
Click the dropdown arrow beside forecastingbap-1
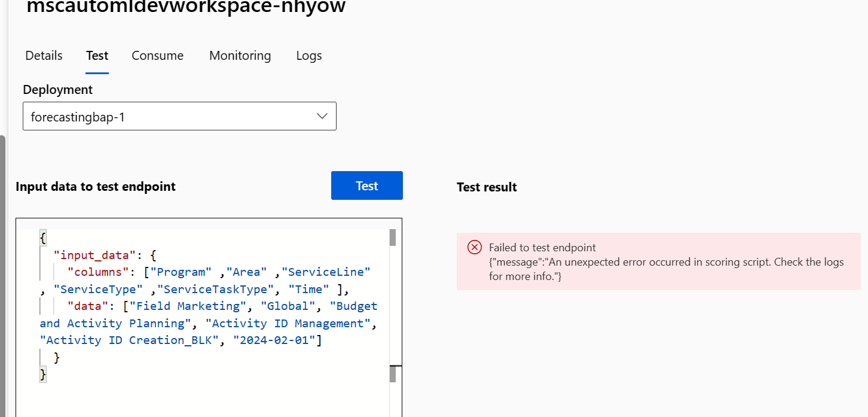(x=322, y=115)
